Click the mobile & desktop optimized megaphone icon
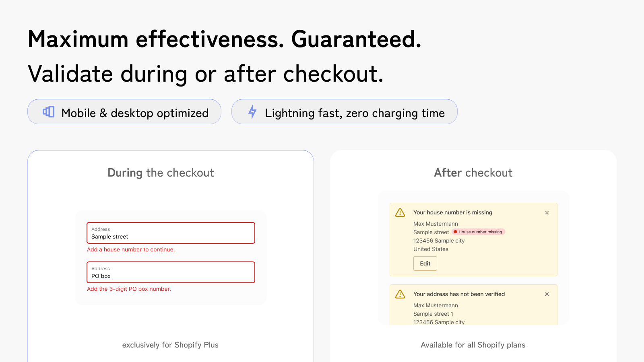This screenshot has height=362, width=644. click(48, 112)
